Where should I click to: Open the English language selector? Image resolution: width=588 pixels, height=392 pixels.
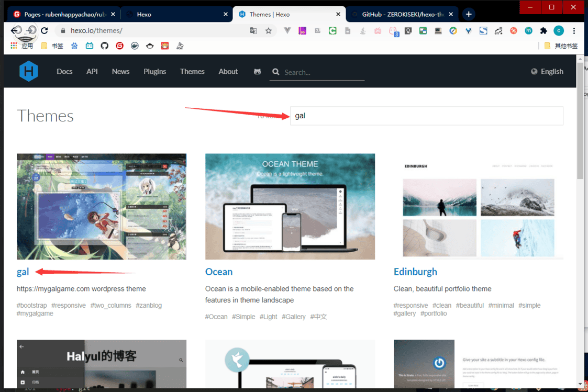pos(547,72)
